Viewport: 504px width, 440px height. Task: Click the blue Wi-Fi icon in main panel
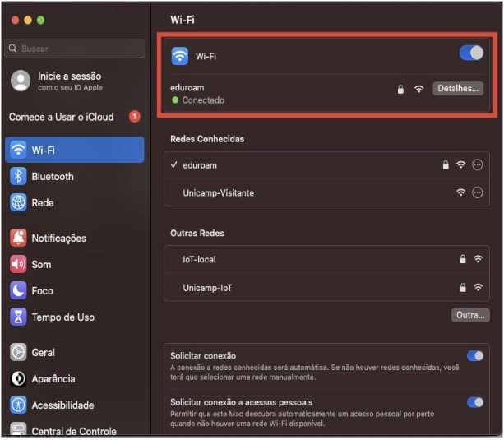180,56
